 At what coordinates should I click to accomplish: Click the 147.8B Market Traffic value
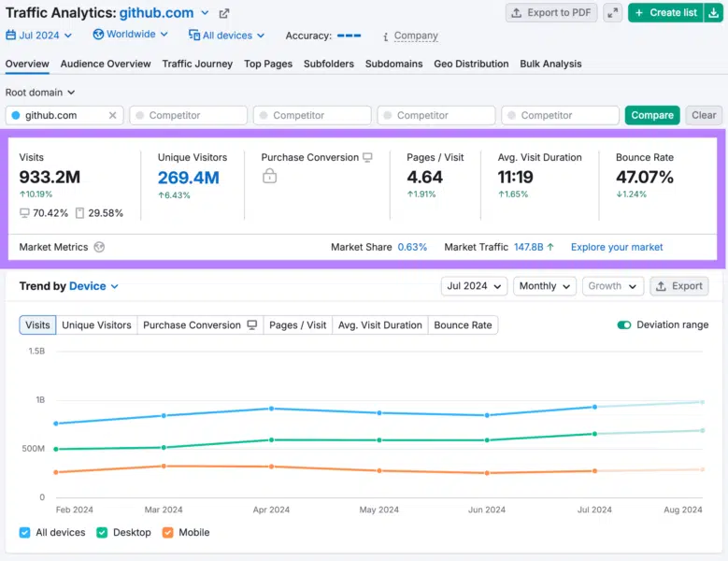point(528,247)
